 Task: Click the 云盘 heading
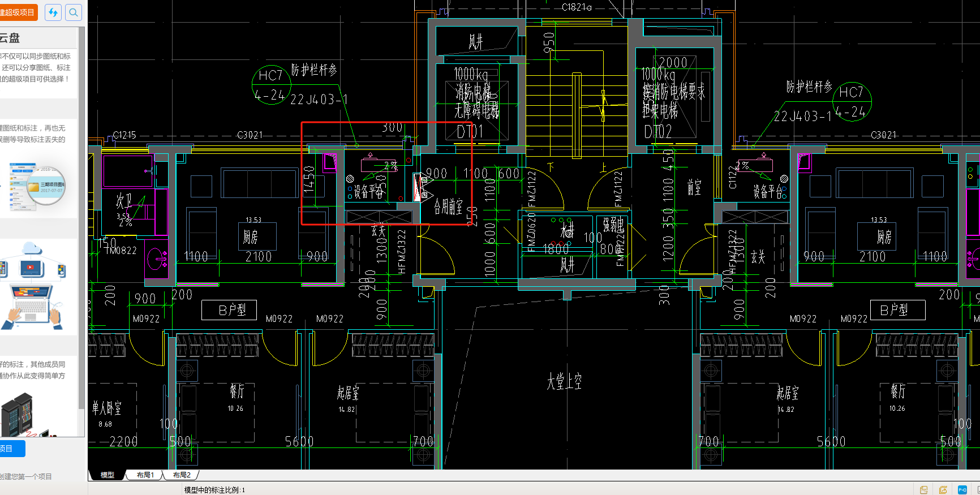10,38
